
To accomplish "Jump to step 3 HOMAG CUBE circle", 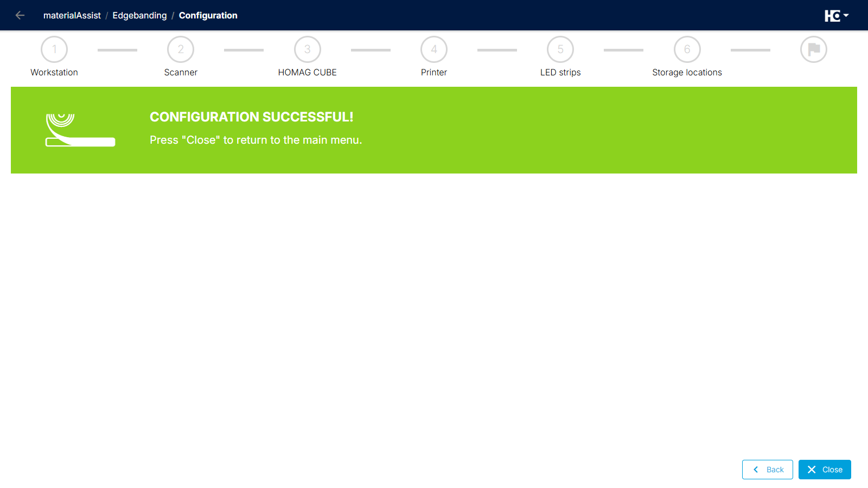I will pos(308,49).
